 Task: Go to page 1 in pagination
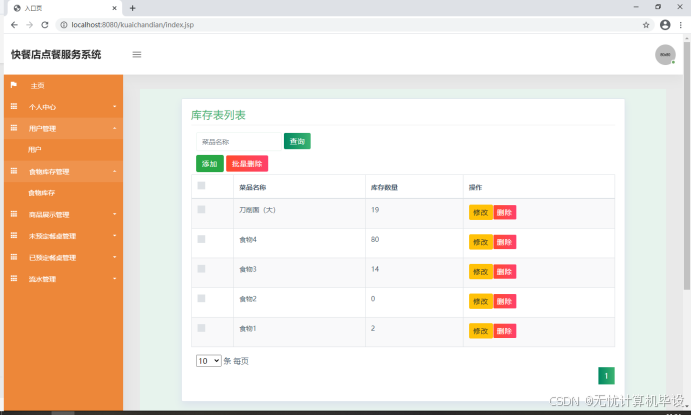[x=606, y=376]
